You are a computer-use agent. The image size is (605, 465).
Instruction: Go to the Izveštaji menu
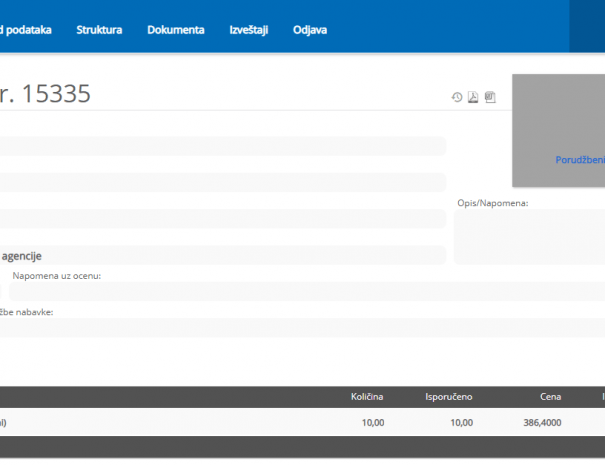click(248, 30)
